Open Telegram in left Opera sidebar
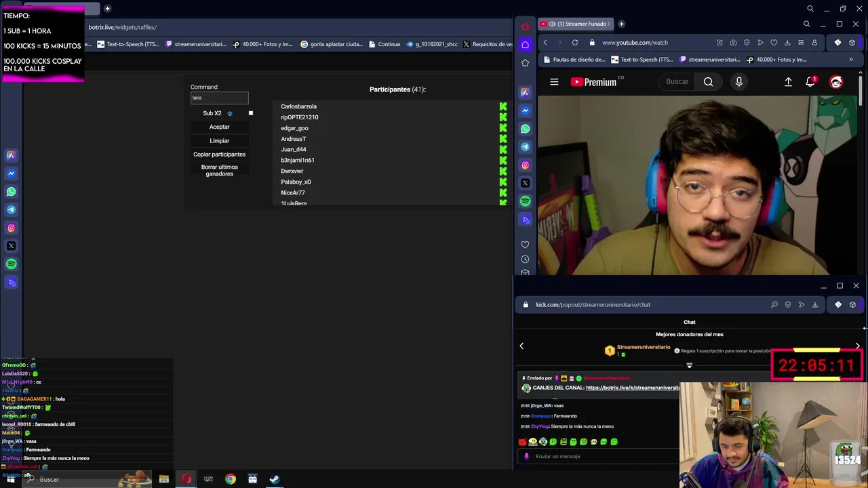The height and width of the screenshot is (488, 868). point(11,210)
